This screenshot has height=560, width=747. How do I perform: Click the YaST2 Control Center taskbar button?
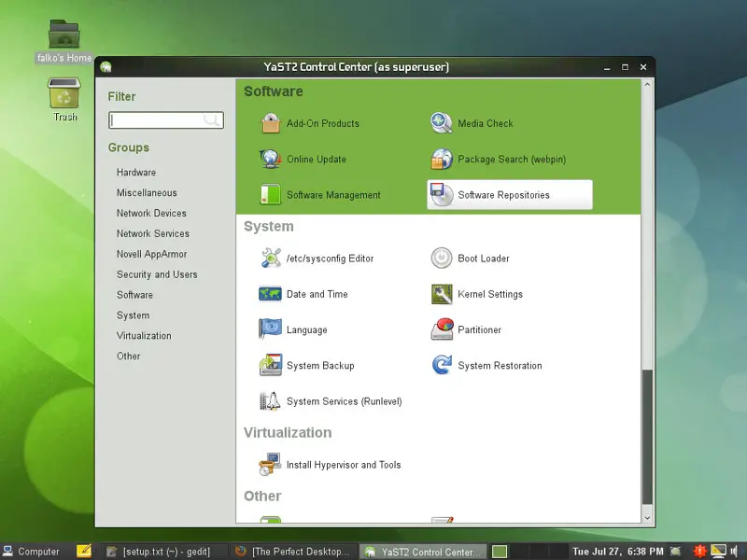click(x=423, y=552)
